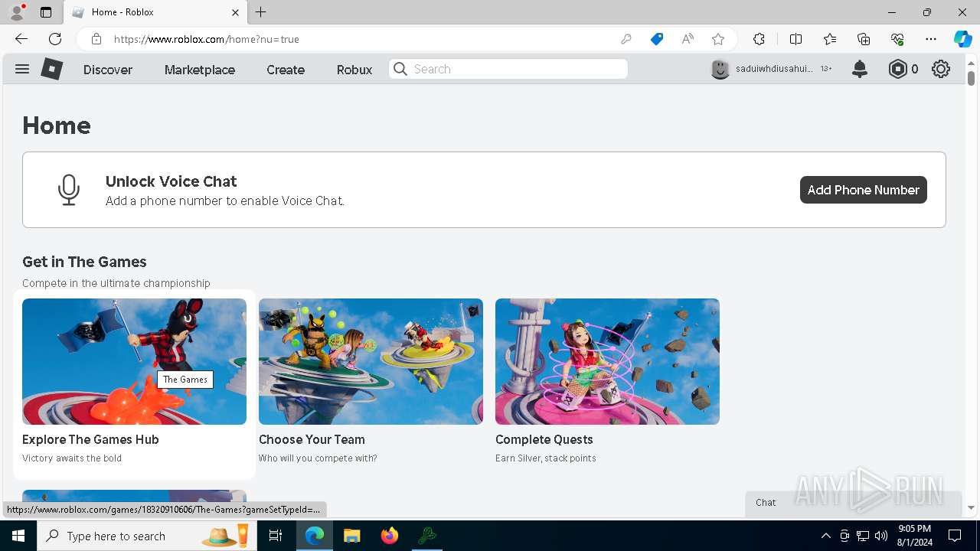Screen dimensions: 980x551
Task: Open the Marketplace menu item
Action: (200, 70)
